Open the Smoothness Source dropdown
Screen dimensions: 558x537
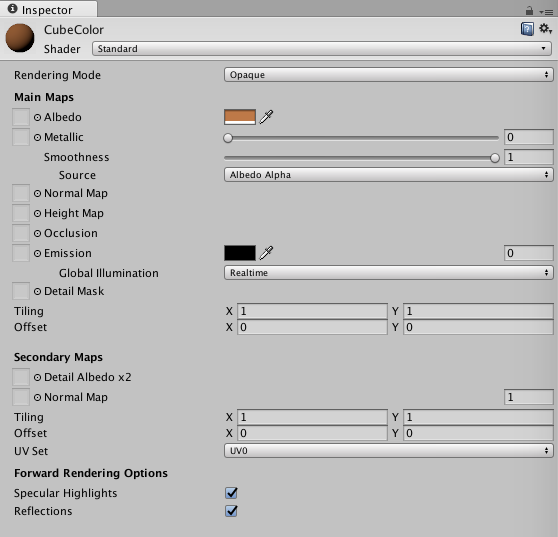pos(389,175)
